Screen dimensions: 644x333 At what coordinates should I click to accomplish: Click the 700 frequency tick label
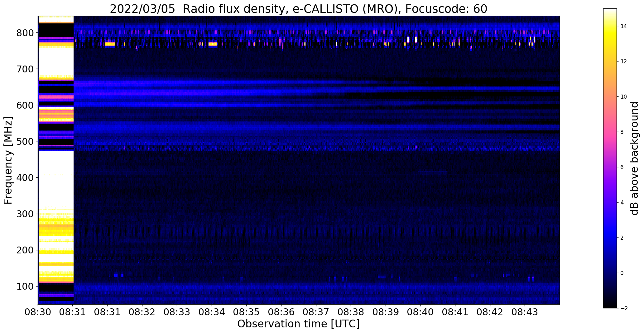25,69
